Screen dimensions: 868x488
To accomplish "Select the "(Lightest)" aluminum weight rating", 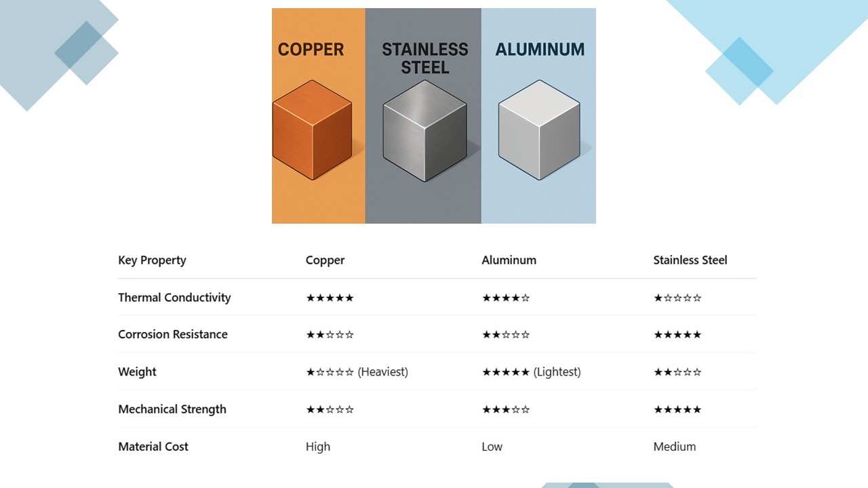I will [x=531, y=372].
